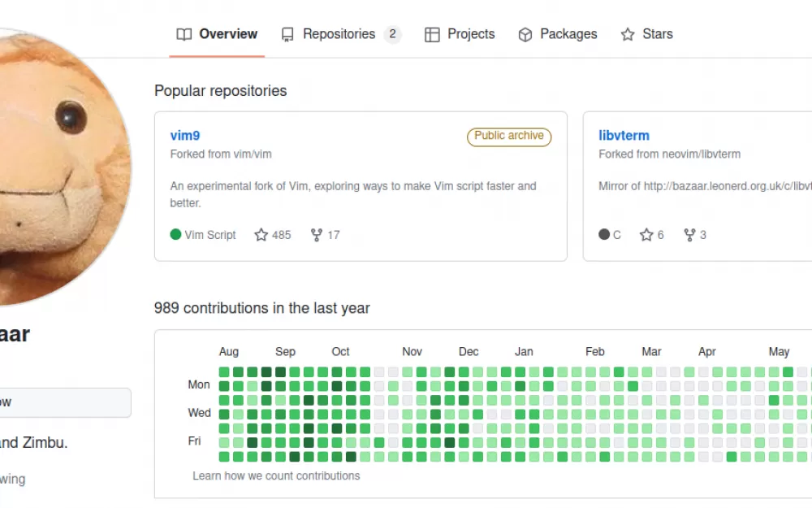Click the 'Mar' month label
Image resolution: width=812 pixels, height=508 pixels.
tap(651, 352)
